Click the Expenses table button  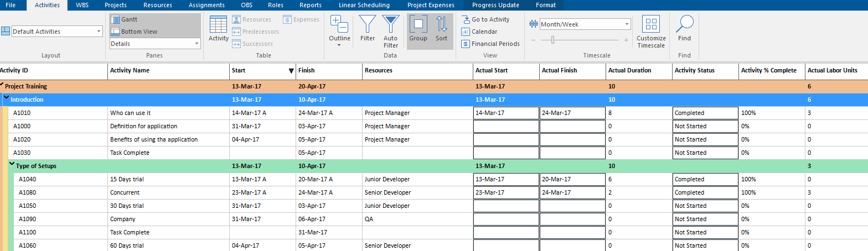pos(301,19)
